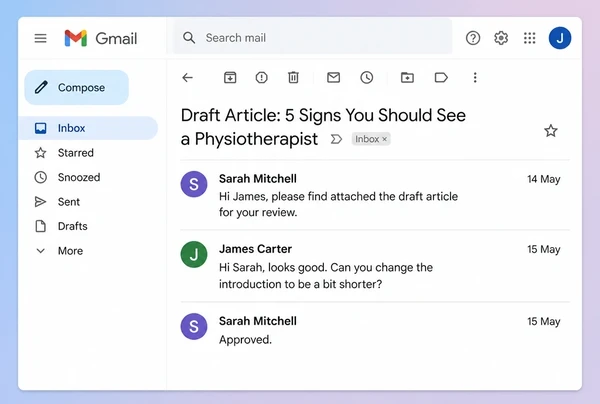Click the document icon next to Drafts
Viewport: 600px width, 404px height.
[x=41, y=226]
